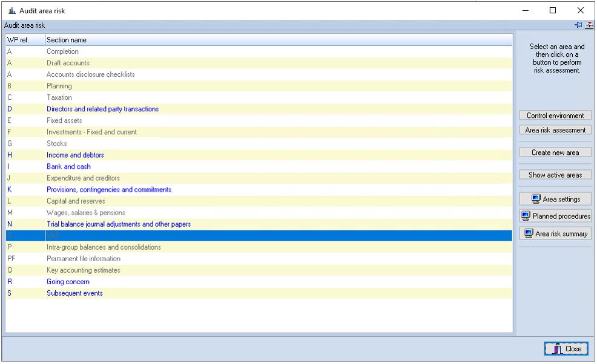This screenshot has width=597, height=364.
Task: Open Planned procedures text label
Action: point(561,216)
